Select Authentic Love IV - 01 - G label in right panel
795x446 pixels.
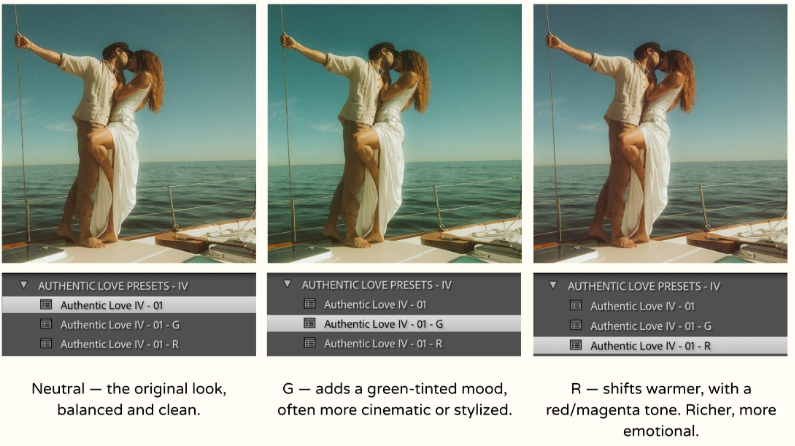pos(649,326)
